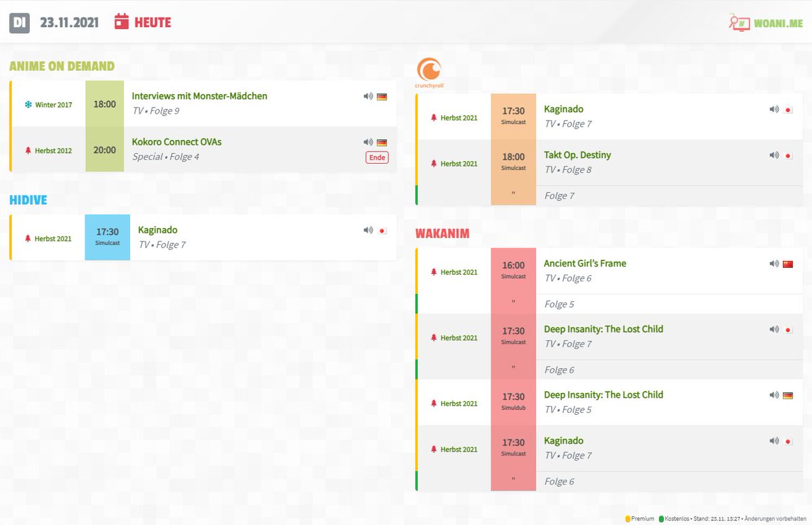Click the Japan flag in the Crunchyroll Kaginado row
The image size is (812, 525).
(788, 110)
